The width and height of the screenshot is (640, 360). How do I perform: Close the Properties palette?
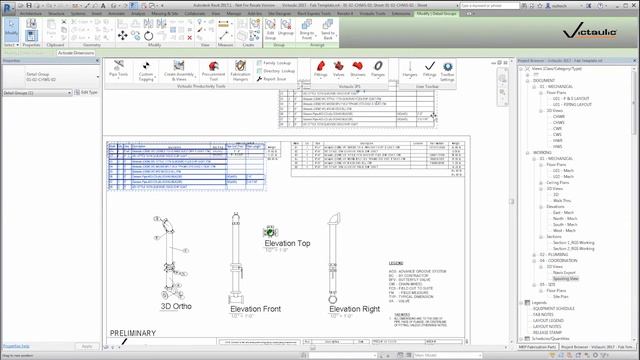coord(97,60)
